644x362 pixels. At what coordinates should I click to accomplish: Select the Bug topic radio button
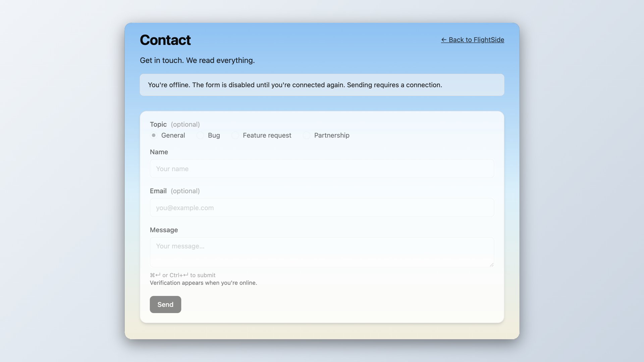click(200, 135)
